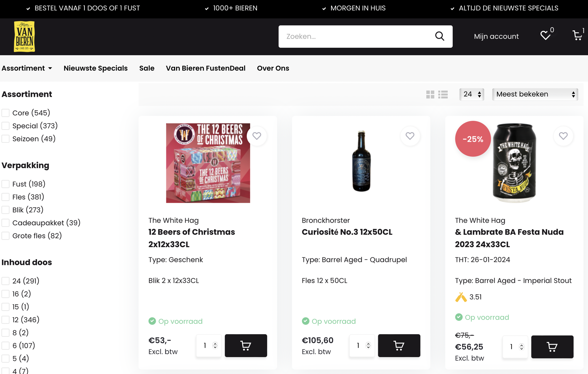Screen dimensions: 588x374
Task: Add Lambrate BA Festa Nuda to cart
Action: [x=552, y=347]
